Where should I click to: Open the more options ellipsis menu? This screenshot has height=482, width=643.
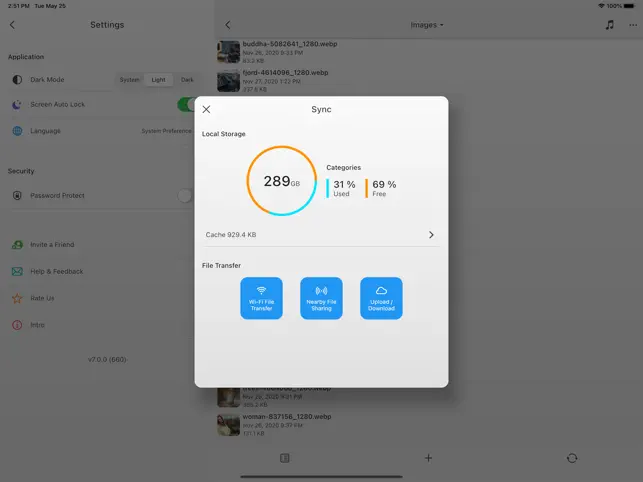pyautogui.click(x=633, y=25)
